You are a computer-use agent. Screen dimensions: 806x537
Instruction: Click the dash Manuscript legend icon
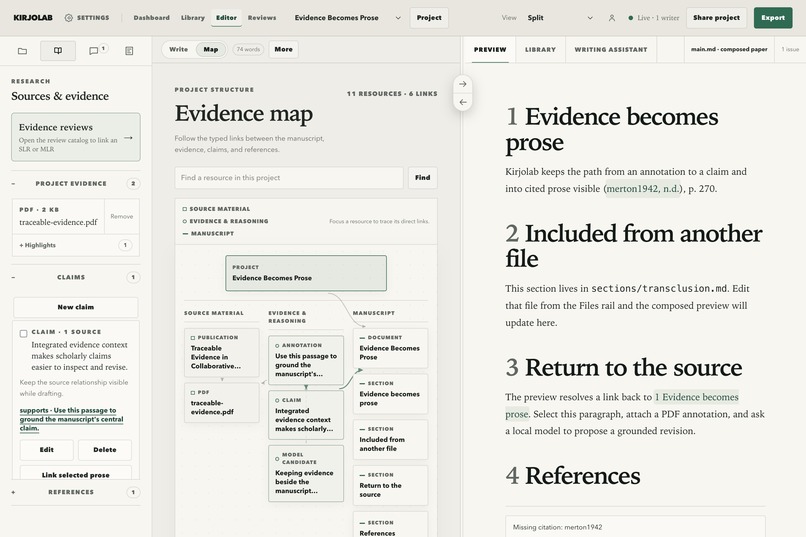185,234
